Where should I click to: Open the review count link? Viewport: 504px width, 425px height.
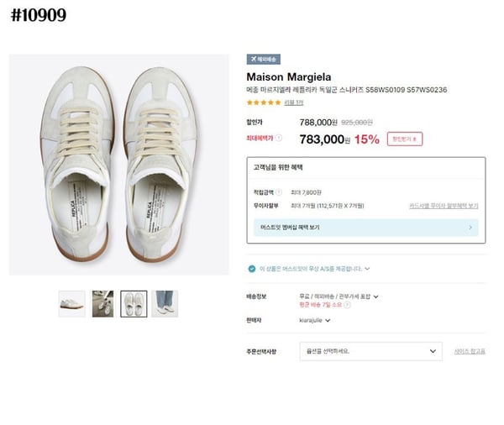coord(293,102)
